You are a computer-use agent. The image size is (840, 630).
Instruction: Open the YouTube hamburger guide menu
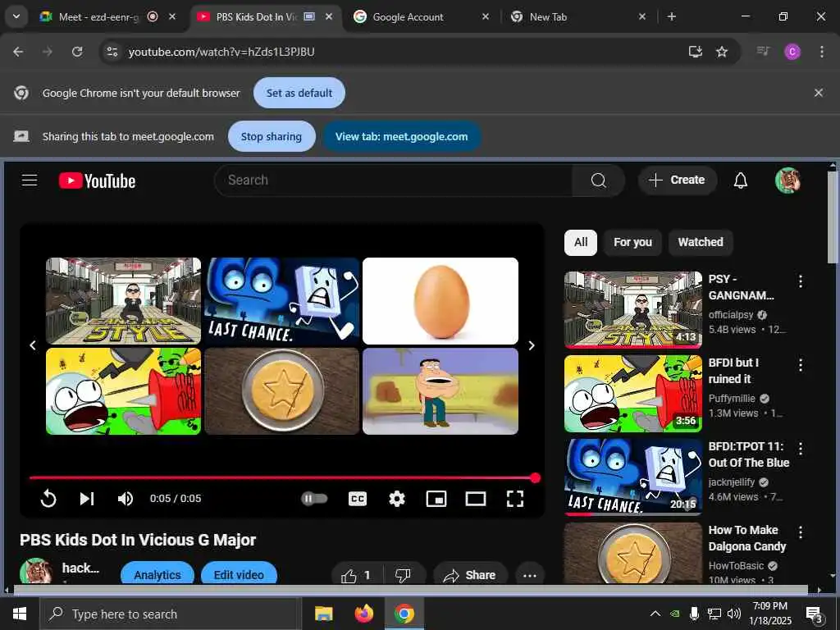coord(30,180)
